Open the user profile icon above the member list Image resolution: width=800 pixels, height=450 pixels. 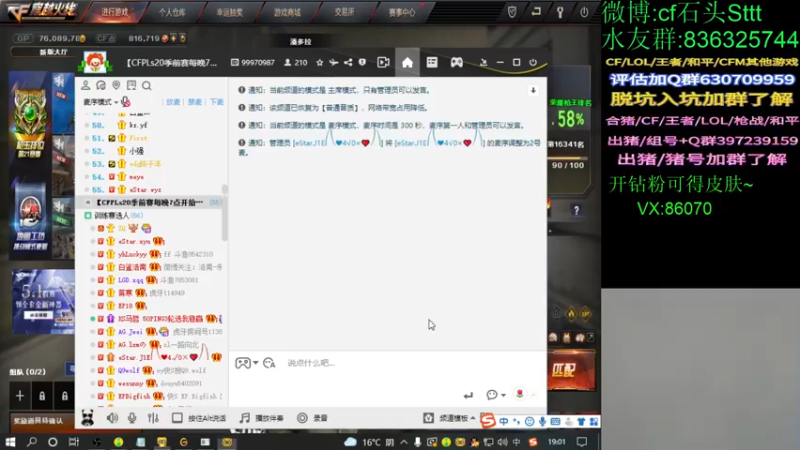86,85
